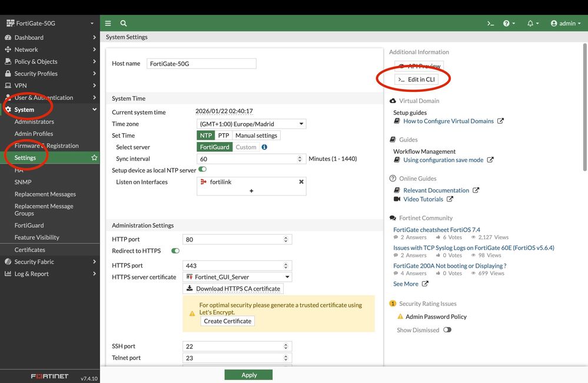Screen dimensions: 588x383
Task: Toggle Redirect to HTTPS switch
Action: point(175,251)
